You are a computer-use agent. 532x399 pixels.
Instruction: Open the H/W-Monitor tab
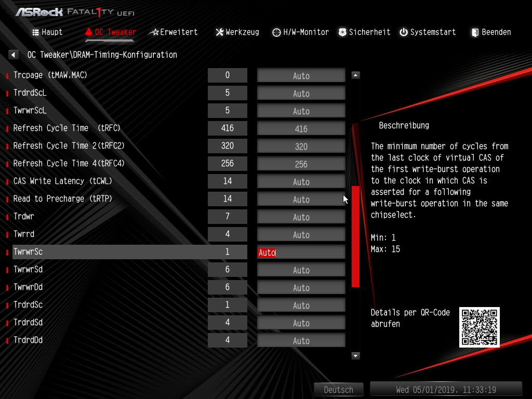point(301,32)
